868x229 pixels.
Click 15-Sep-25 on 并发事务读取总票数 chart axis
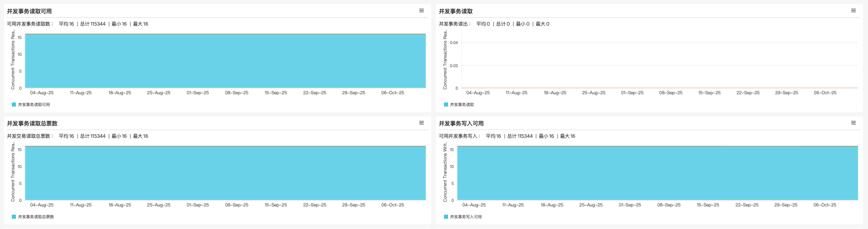pos(275,205)
